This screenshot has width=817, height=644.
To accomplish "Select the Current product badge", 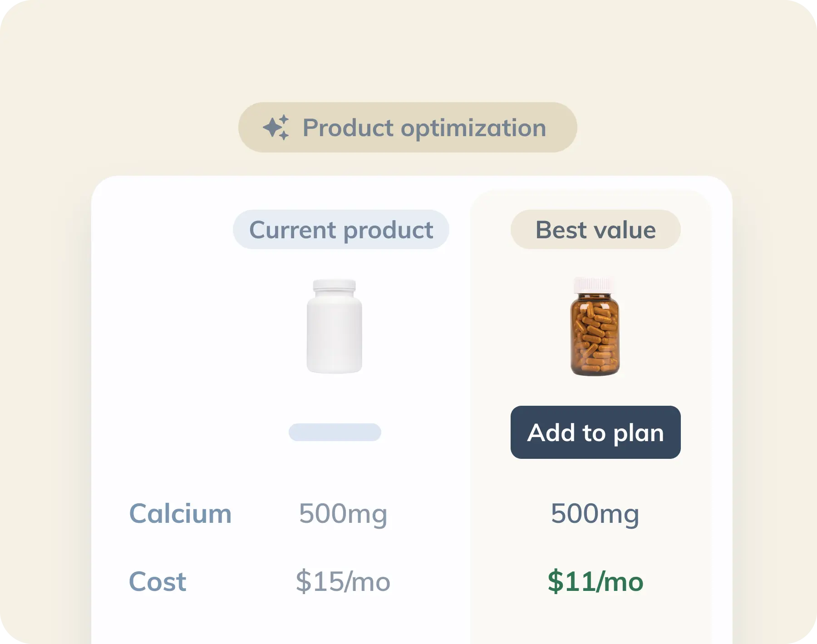I will 341,230.
